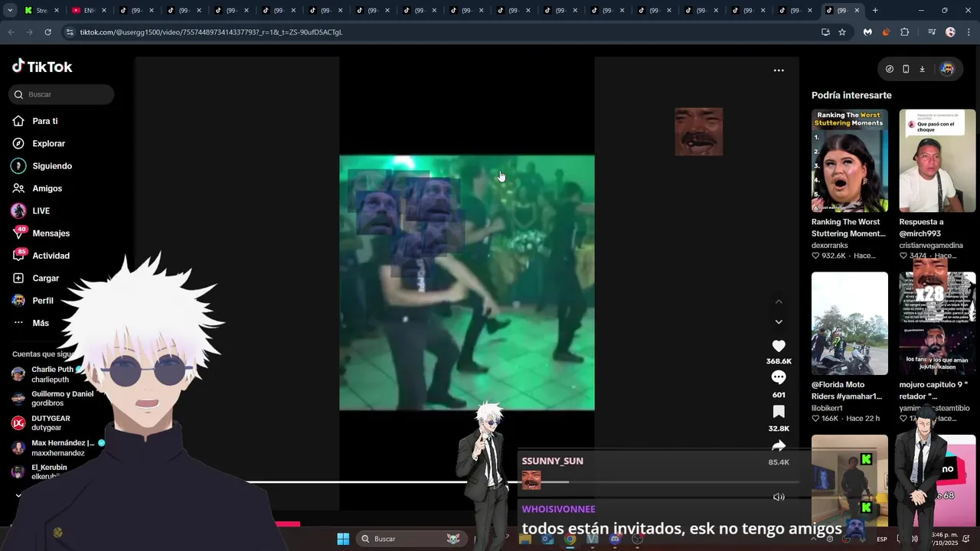This screenshot has width=980, height=551.
Task: Open File Explorer from the taskbar
Action: [x=525, y=539]
